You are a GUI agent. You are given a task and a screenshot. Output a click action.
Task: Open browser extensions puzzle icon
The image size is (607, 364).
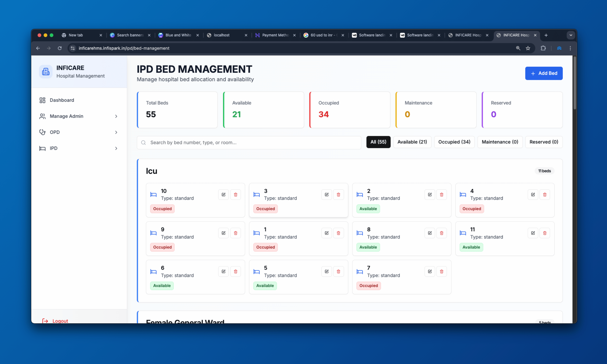543,48
